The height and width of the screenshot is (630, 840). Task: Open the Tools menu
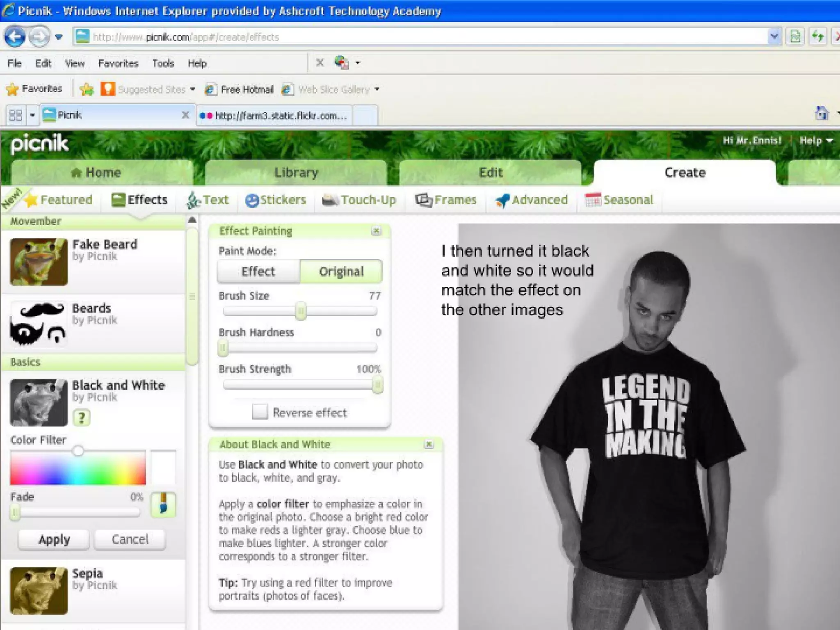click(x=163, y=63)
